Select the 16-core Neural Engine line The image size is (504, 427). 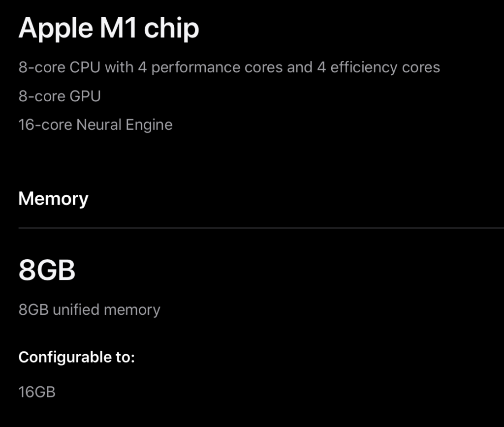95,125
